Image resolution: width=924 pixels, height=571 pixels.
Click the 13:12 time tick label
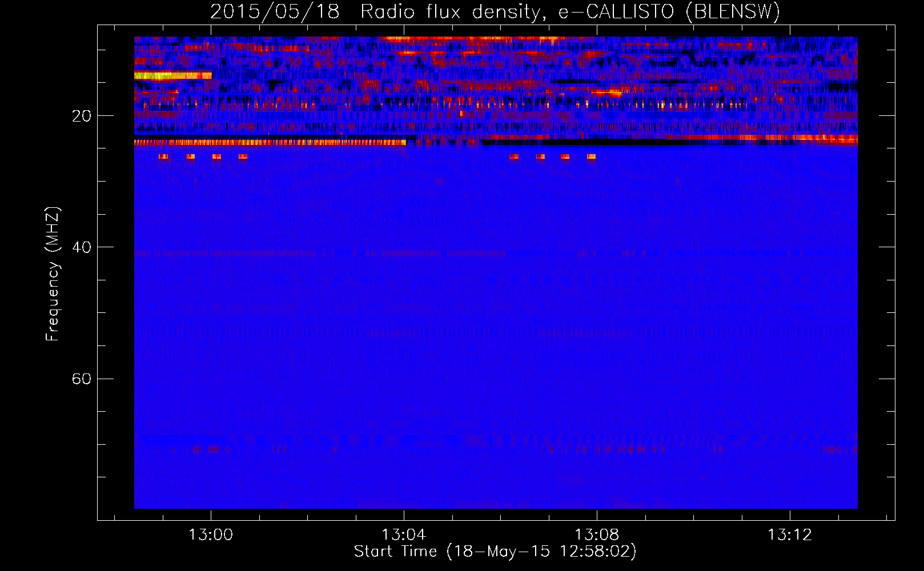coord(790,535)
